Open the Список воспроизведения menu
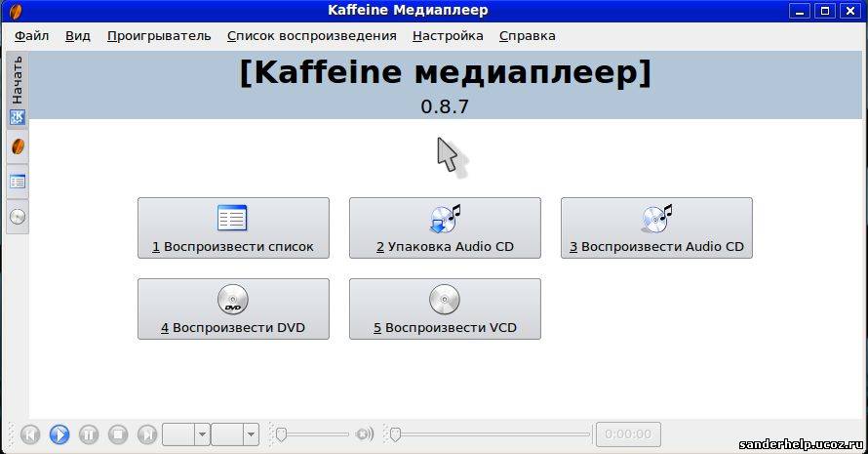868x454 pixels. (x=311, y=36)
